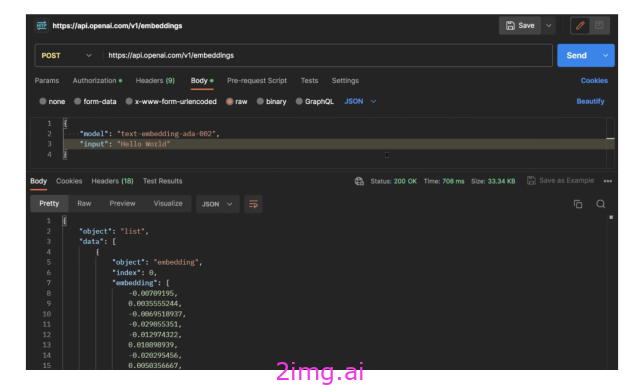The height and width of the screenshot is (385, 640).
Task: Select the Raw view
Action: pyautogui.click(x=84, y=204)
